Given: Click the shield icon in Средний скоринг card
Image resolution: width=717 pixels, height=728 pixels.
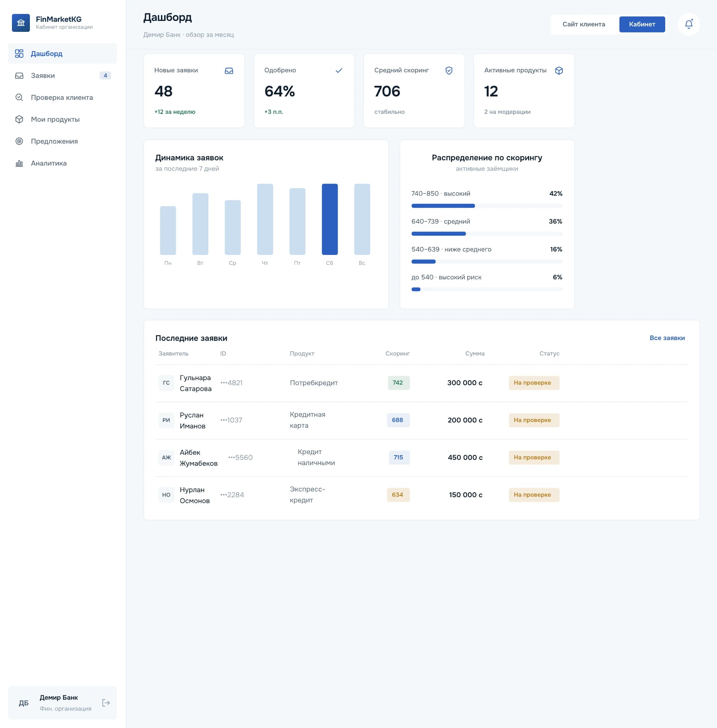Looking at the screenshot, I should pyautogui.click(x=449, y=70).
